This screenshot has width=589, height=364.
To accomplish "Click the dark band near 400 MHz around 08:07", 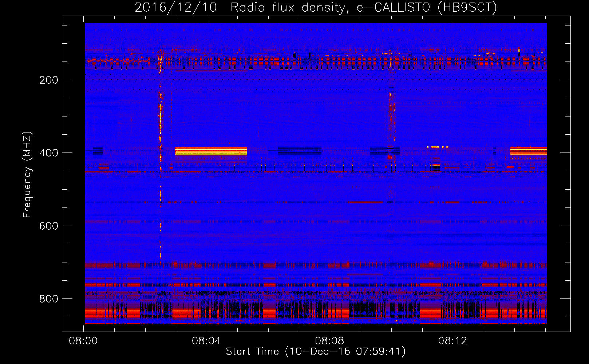I will tap(300, 150).
